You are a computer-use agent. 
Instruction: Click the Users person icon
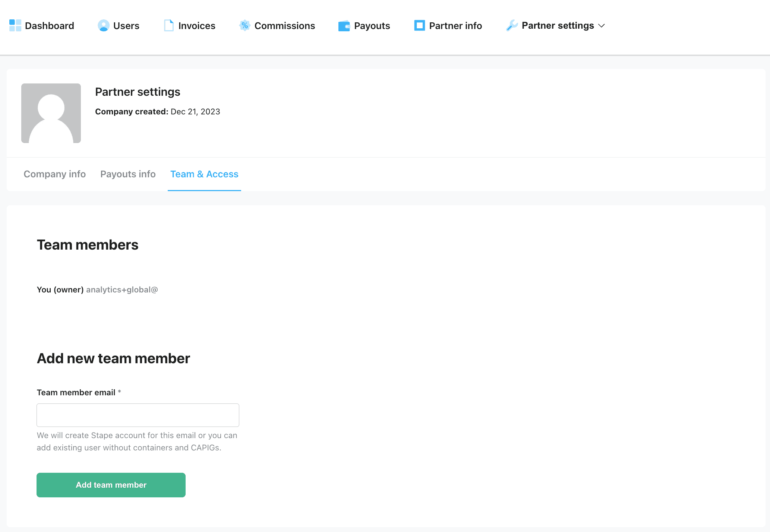pyautogui.click(x=103, y=26)
